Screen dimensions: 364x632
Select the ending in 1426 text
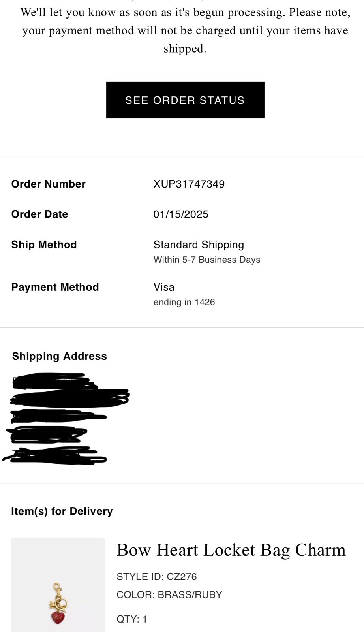click(184, 302)
